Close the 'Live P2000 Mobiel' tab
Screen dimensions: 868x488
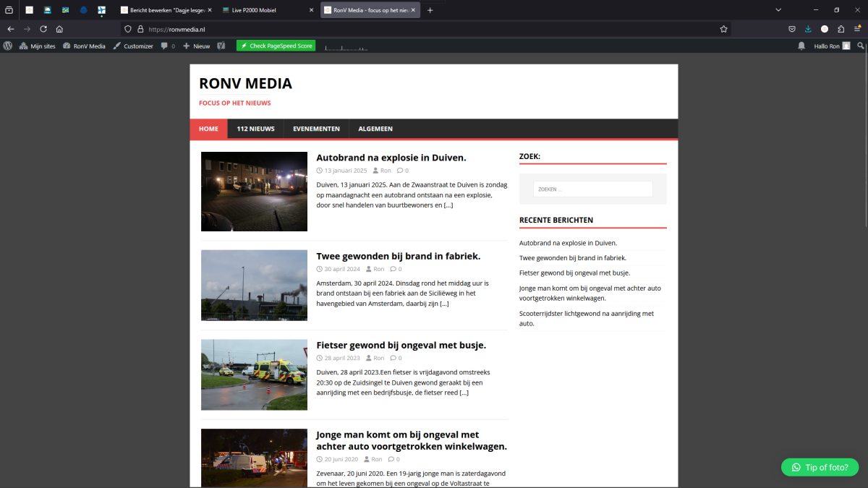point(311,10)
